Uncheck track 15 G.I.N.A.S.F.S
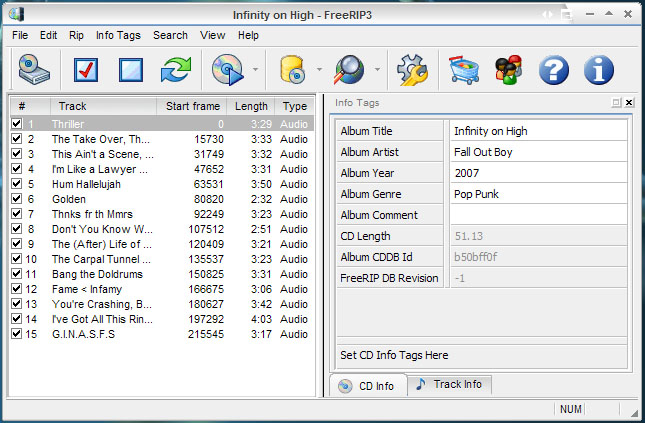 click(x=16, y=333)
